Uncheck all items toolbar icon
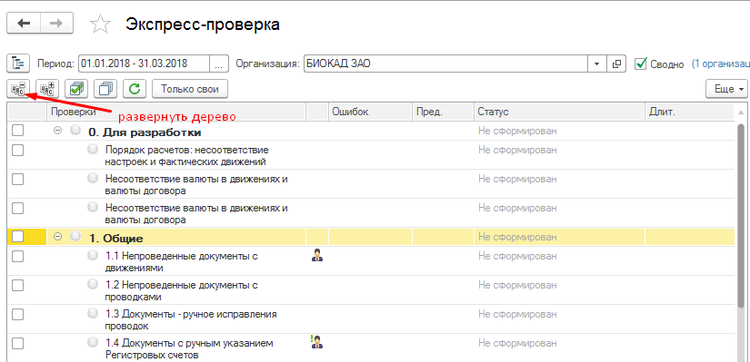750x362 pixels. pyautogui.click(x=105, y=88)
